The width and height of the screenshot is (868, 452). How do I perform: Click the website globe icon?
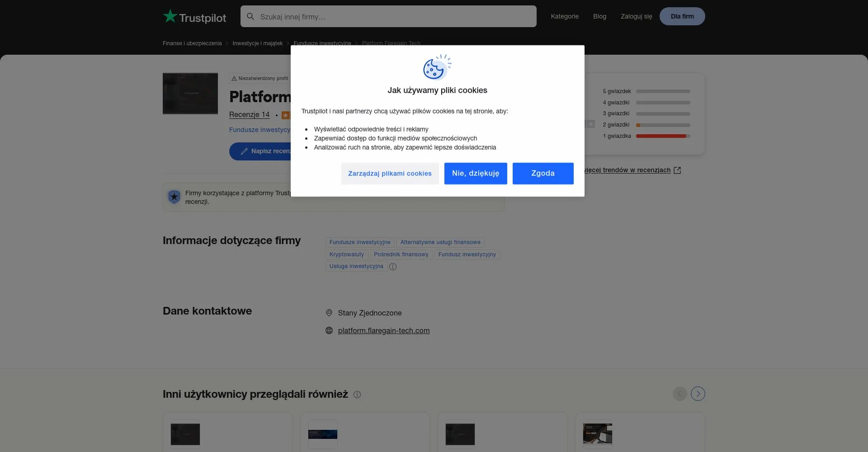click(x=329, y=330)
